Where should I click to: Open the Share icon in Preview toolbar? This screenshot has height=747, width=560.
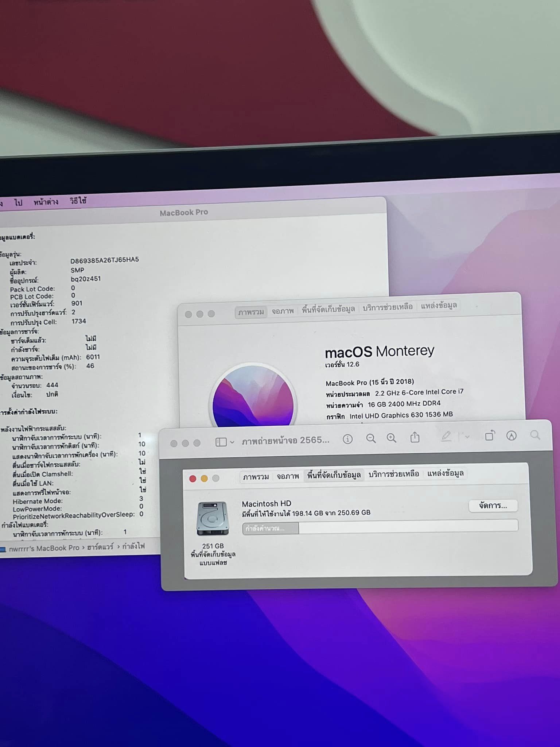coord(415,437)
